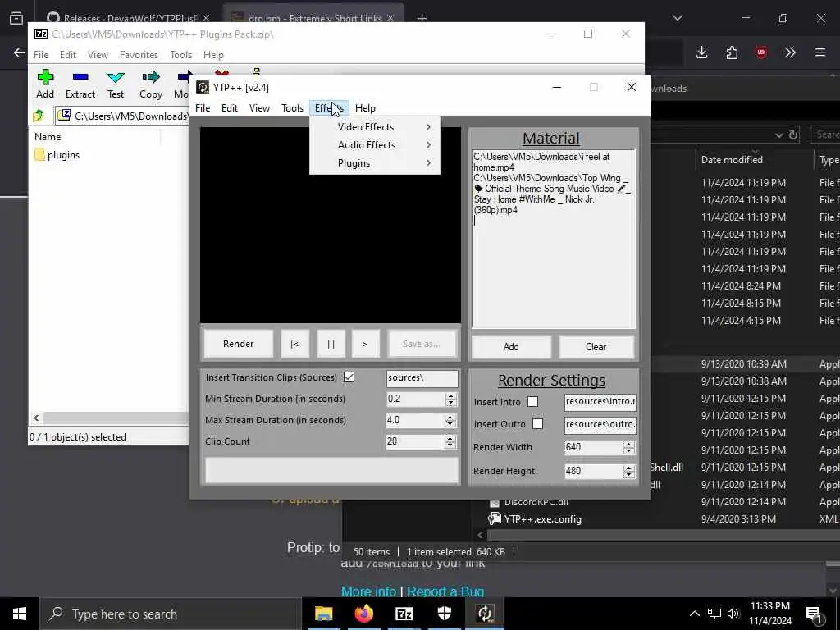This screenshot has height=630, width=840.
Task: Click the 7-Zip Extract toolbar icon
Action: click(80, 84)
